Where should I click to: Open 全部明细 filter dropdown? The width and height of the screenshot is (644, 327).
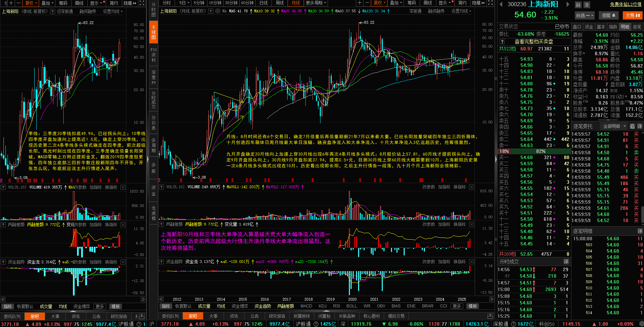[x=614, y=126]
